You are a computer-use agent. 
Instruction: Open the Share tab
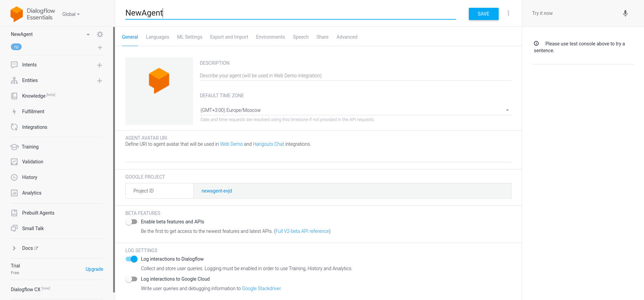tap(323, 37)
